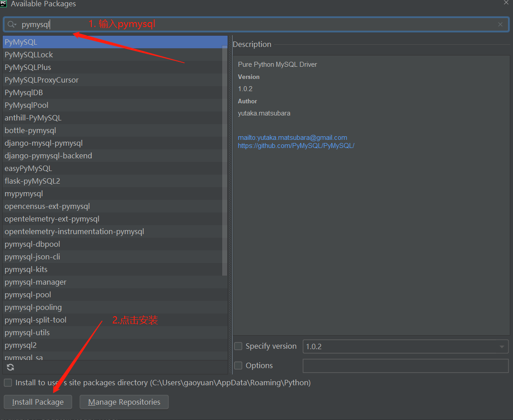This screenshot has height=420, width=513.
Task: Enable the Specify version checkbox
Action: [238, 346]
